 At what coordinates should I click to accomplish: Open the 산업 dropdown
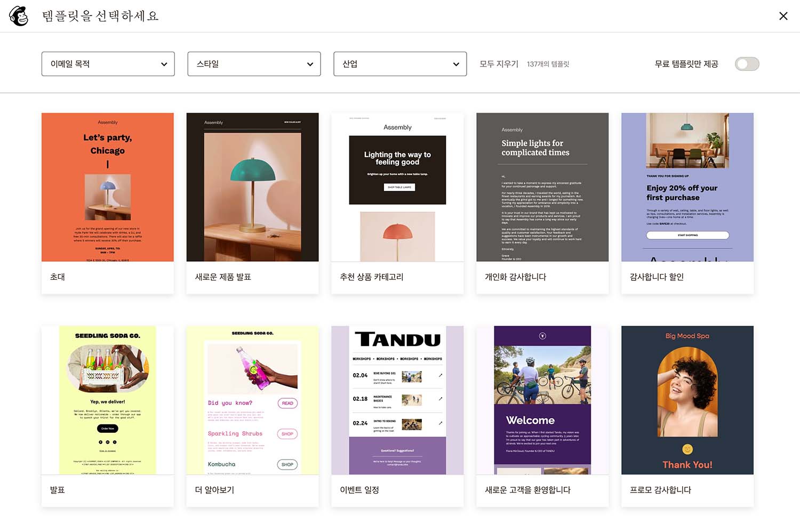400,64
